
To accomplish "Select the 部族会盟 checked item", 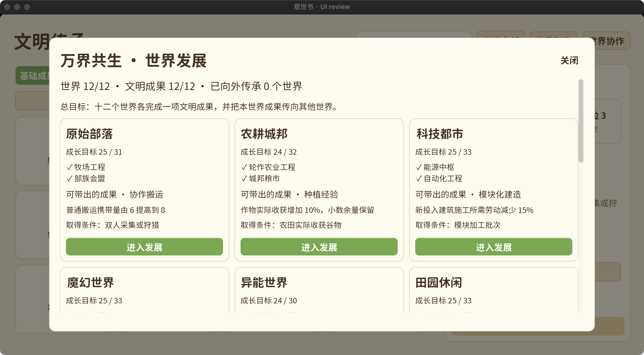I will [x=86, y=179].
